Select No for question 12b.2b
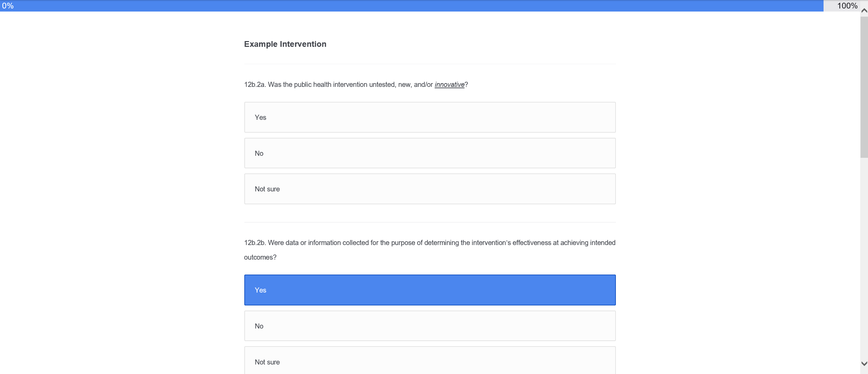This screenshot has width=868, height=374. tap(430, 326)
